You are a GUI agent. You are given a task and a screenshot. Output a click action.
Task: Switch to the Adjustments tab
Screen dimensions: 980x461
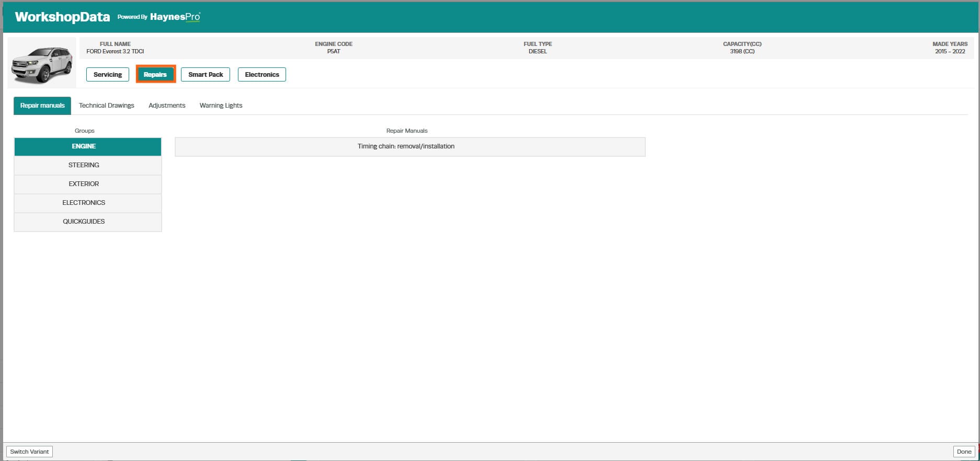pos(167,106)
